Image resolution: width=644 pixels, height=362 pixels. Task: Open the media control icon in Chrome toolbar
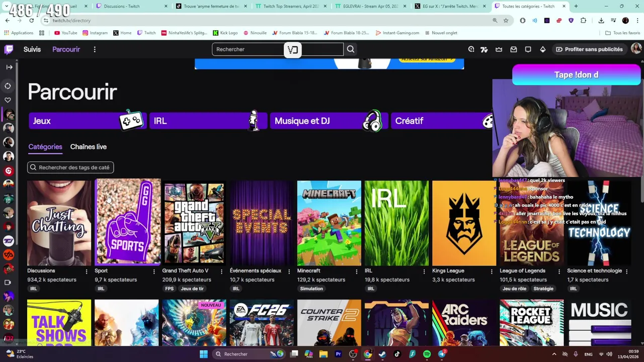[613, 21]
